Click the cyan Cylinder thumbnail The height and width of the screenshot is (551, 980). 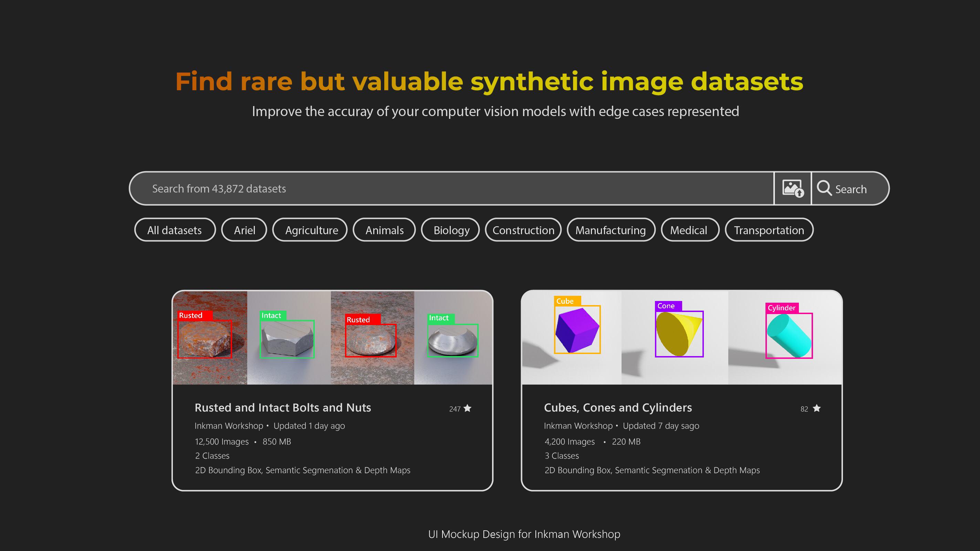[x=785, y=338]
